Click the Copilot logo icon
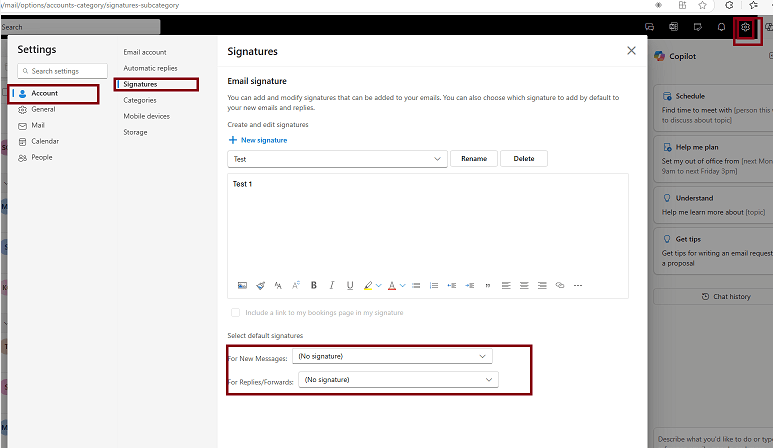773x448 pixels. tap(660, 56)
